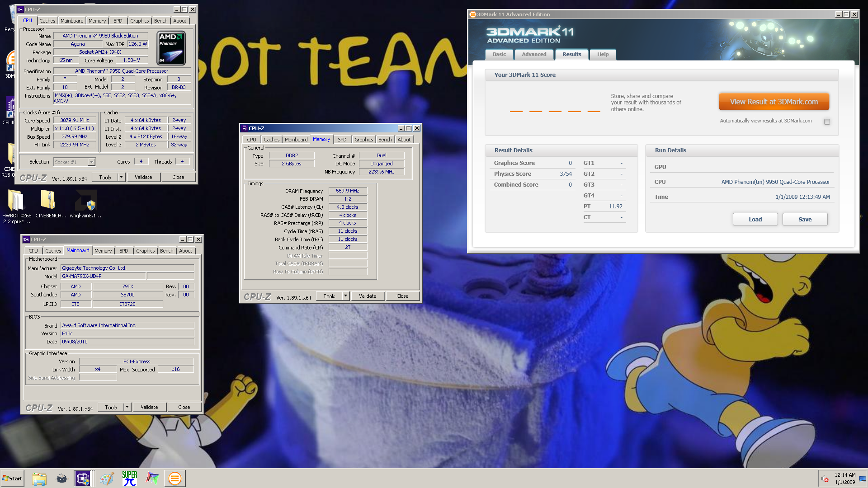This screenshot has width=868, height=488.
Task: Open the Start menu
Action: 12,479
